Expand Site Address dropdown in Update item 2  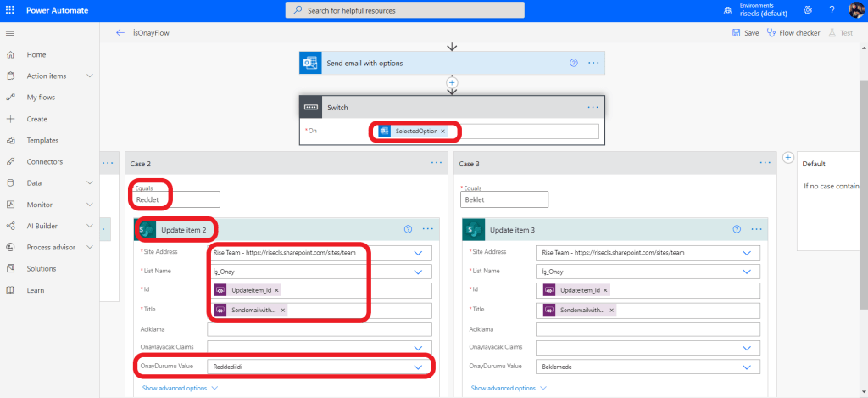click(418, 253)
